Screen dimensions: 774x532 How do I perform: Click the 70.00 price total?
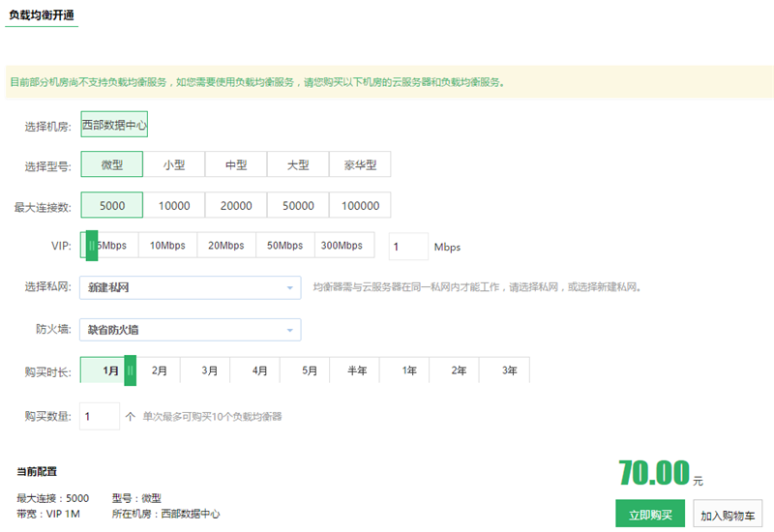coord(654,472)
